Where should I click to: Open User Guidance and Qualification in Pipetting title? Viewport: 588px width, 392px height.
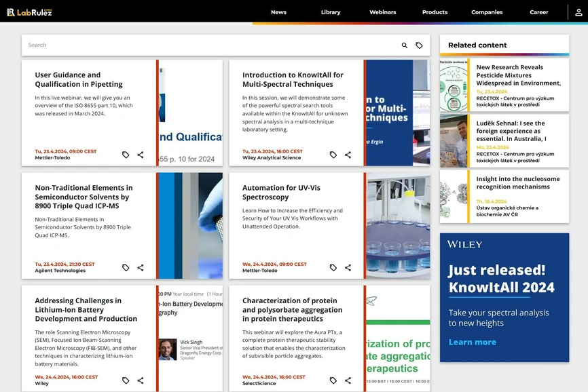pyautogui.click(x=79, y=79)
